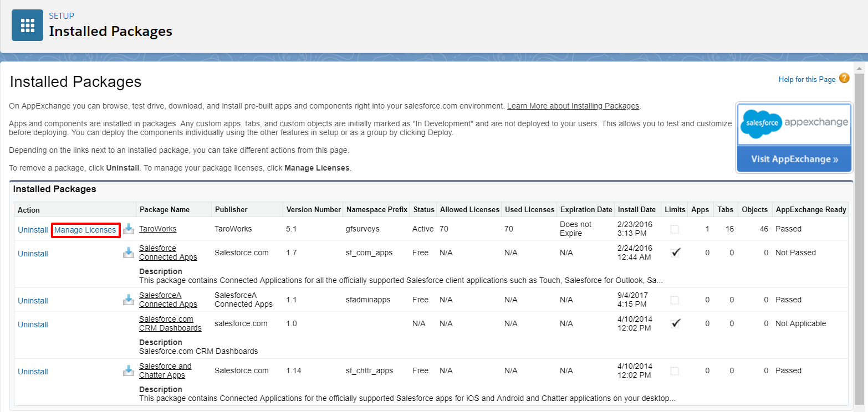Screen dimensions: 868x412
Task: Click the download icon in the TaroWorks row
Action: [x=129, y=229]
